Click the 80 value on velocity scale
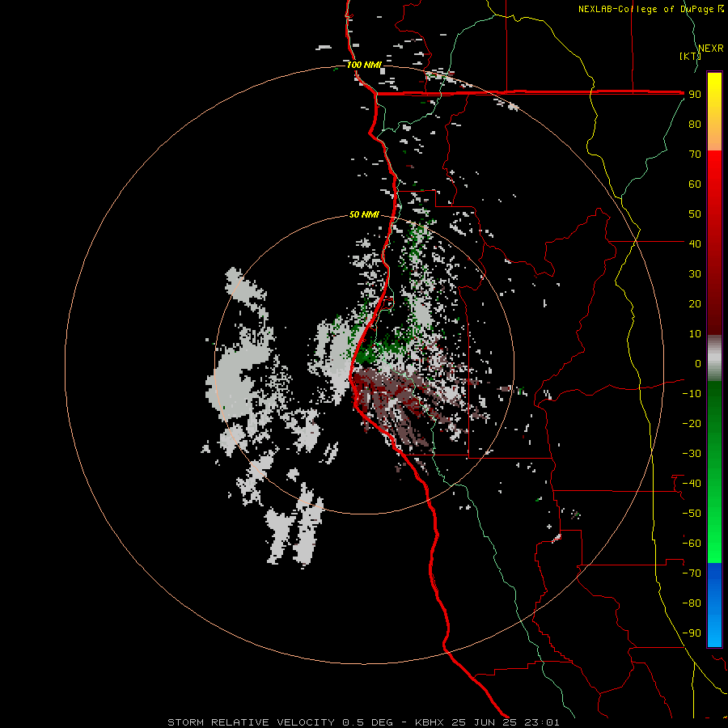Screen dimensions: 728x728 695,125
